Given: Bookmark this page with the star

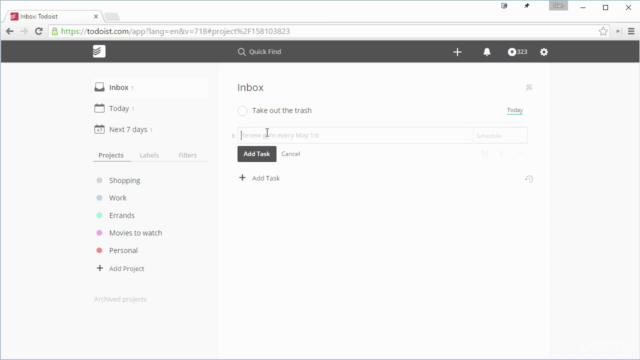Looking at the screenshot, I should point(603,31).
